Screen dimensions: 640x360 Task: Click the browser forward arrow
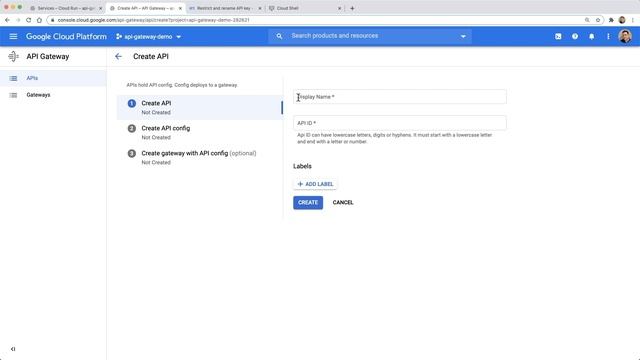tap(18, 20)
